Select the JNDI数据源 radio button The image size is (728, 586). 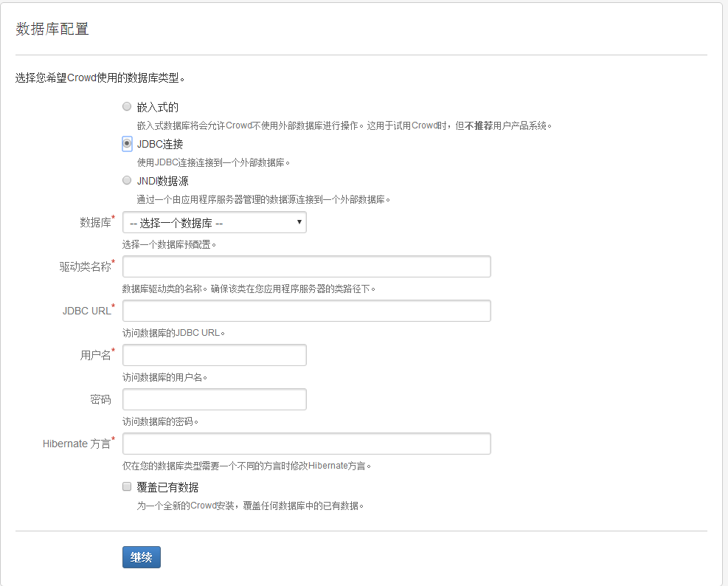[x=126, y=179]
